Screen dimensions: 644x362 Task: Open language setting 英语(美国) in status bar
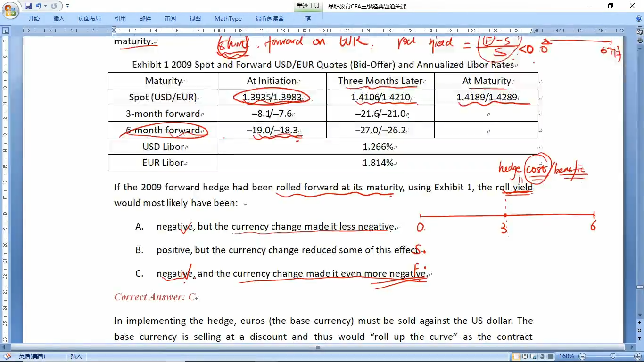32,356
